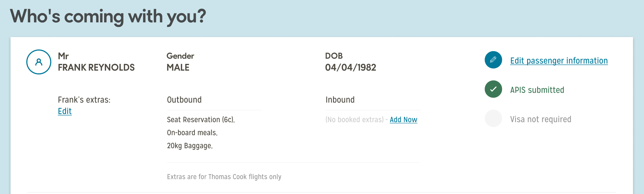Click the Who's coming with you heading
This screenshot has height=194, width=644.
click(x=108, y=16)
